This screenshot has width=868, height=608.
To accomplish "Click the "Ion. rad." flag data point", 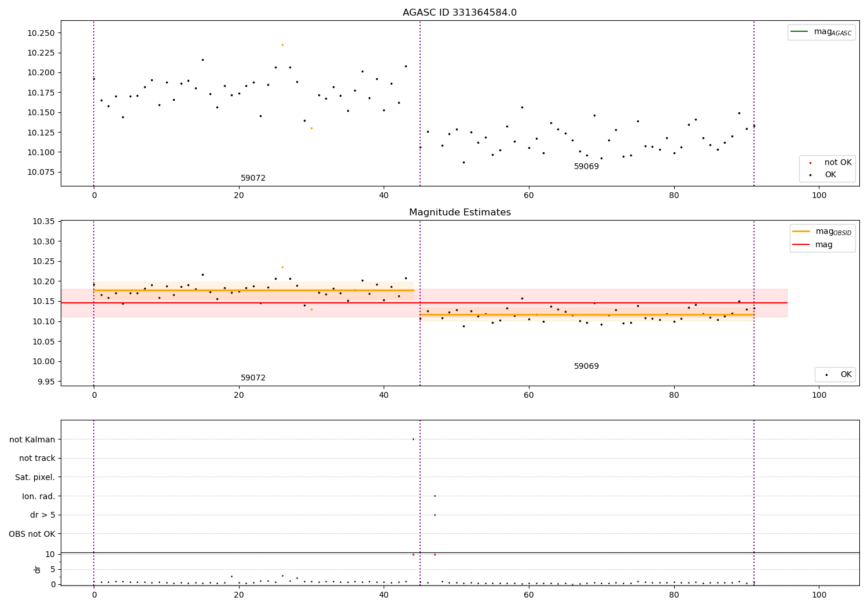I will (x=435, y=496).
